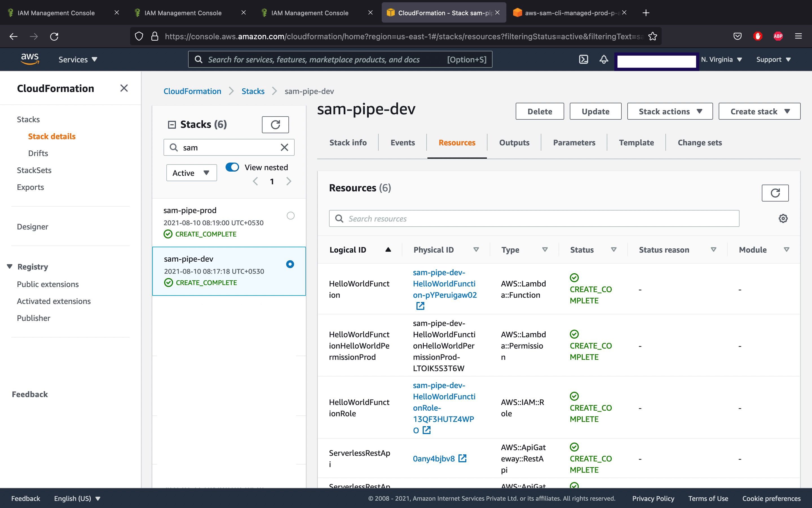This screenshot has width=812, height=508.
Task: Refresh the Resources table
Action: [x=775, y=193]
